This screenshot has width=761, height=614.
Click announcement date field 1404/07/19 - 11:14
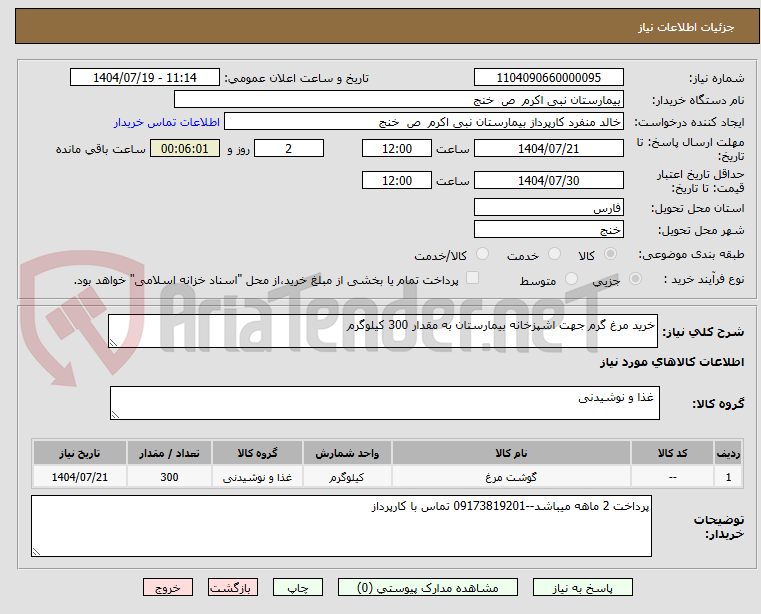(x=145, y=77)
